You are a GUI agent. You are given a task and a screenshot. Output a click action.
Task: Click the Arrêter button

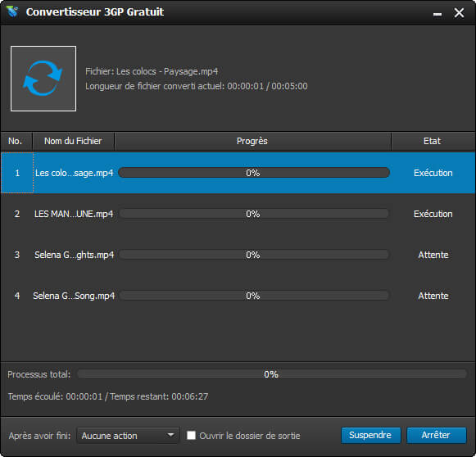click(x=436, y=435)
